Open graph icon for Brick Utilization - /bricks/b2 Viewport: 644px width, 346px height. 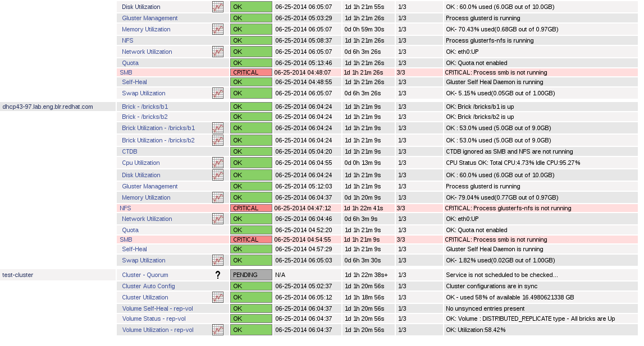[x=218, y=140]
